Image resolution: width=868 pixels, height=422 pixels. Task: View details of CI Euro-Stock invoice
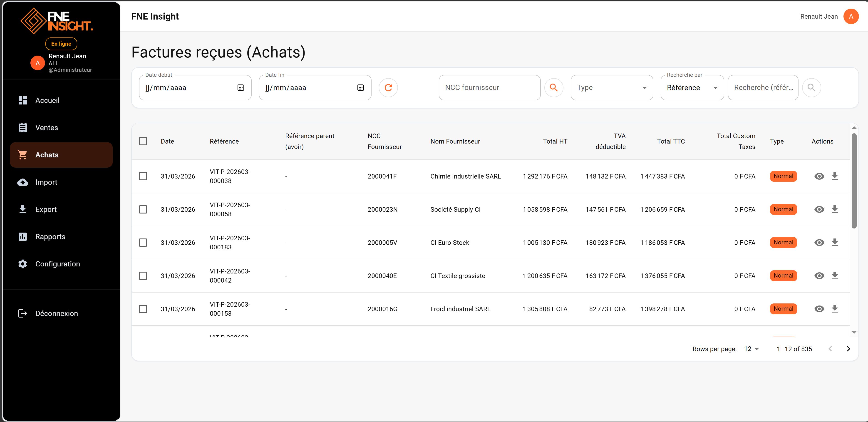tap(819, 243)
